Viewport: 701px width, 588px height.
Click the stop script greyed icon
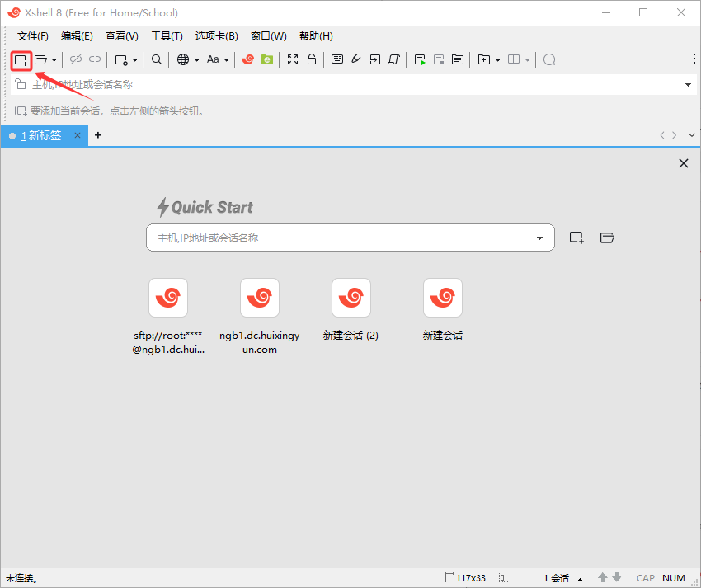click(x=439, y=59)
